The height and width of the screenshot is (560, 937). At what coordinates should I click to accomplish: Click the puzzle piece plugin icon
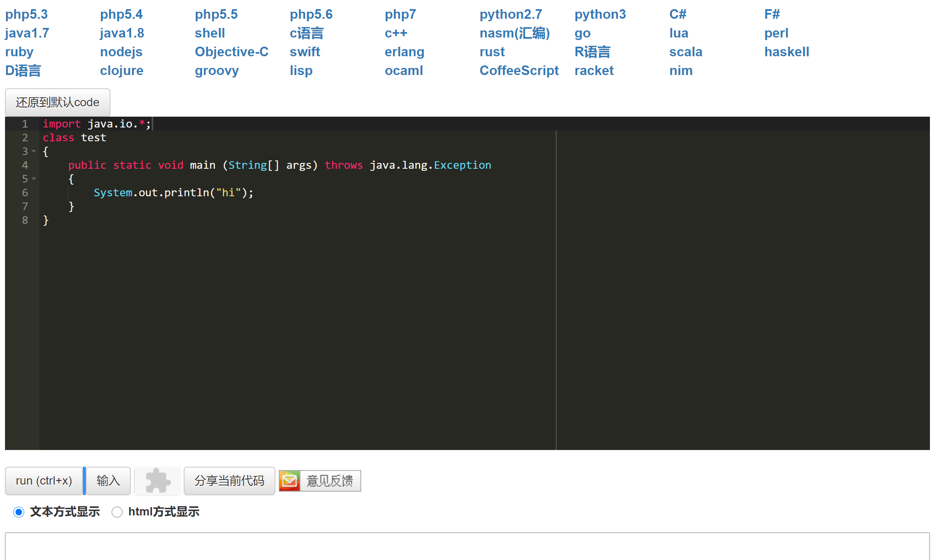(157, 481)
